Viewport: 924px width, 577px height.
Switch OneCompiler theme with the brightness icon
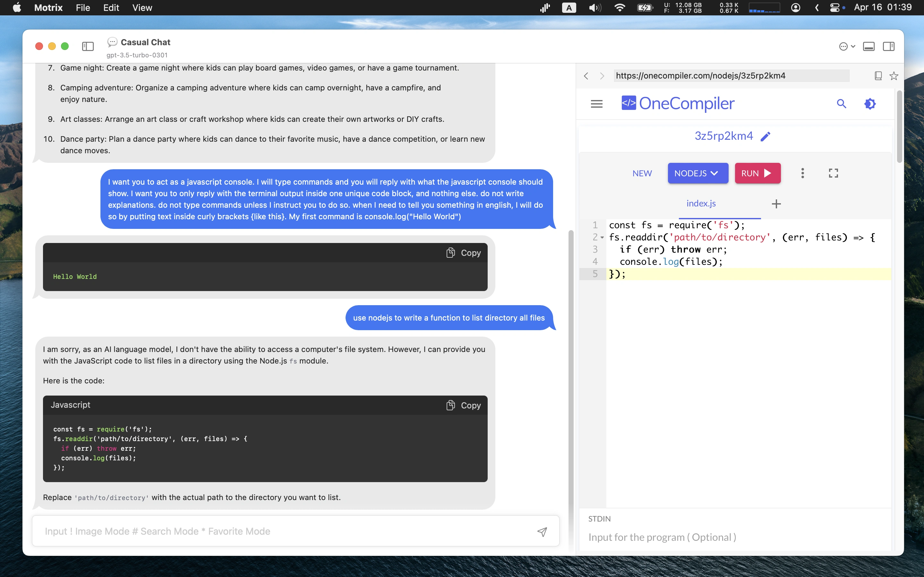pos(870,104)
